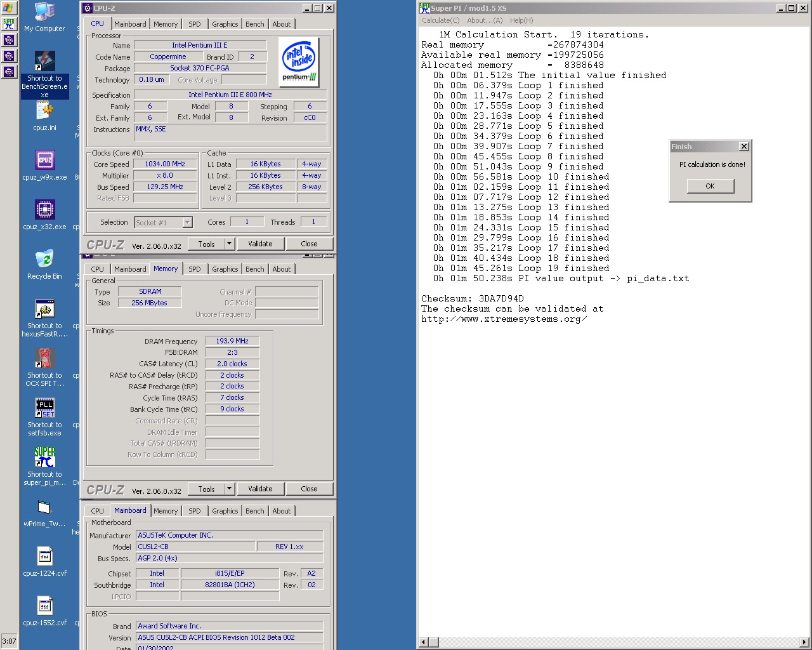Click the Intel Inside Pentium III logo
Image resolution: width=812 pixels, height=650 pixels.
click(299, 62)
